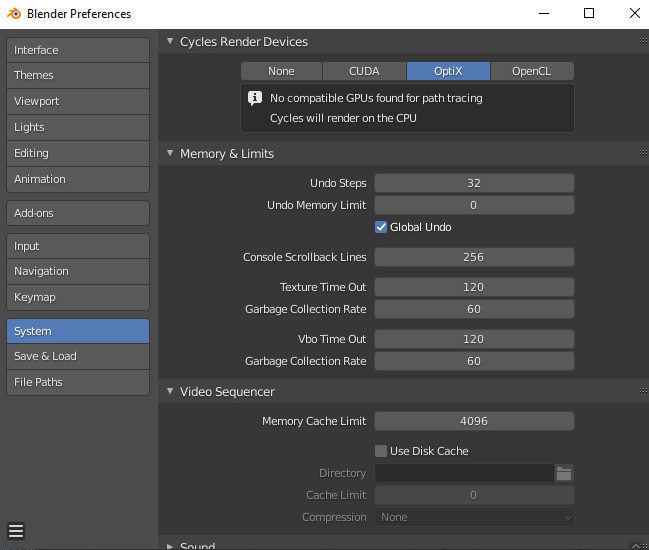Minimize the Blender Preferences window
The width and height of the screenshot is (649, 550).
point(544,14)
